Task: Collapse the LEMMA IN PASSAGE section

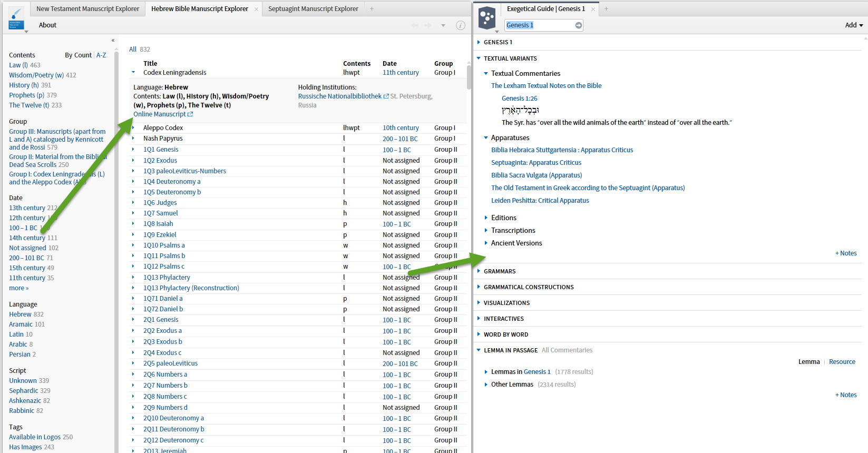Action: 479,350
